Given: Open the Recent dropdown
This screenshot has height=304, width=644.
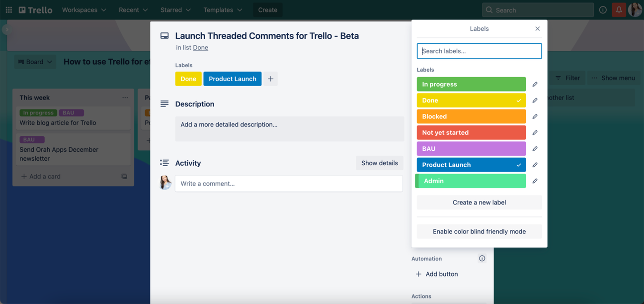Looking at the screenshot, I should coord(133,10).
